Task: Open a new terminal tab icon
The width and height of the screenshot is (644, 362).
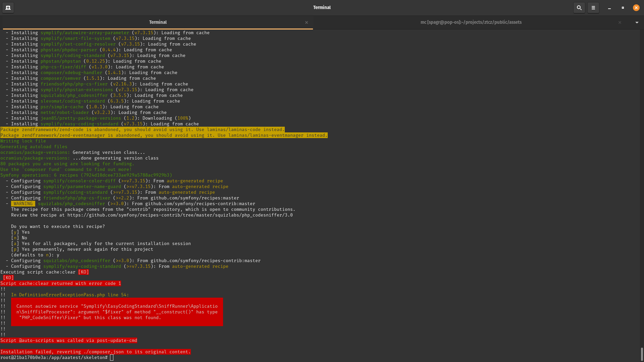Action: (8, 7)
